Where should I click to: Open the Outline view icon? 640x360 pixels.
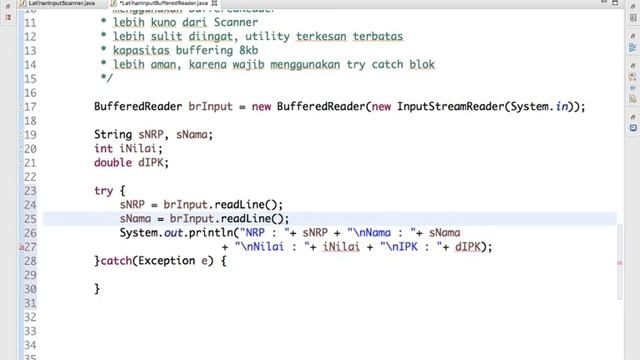633,47
